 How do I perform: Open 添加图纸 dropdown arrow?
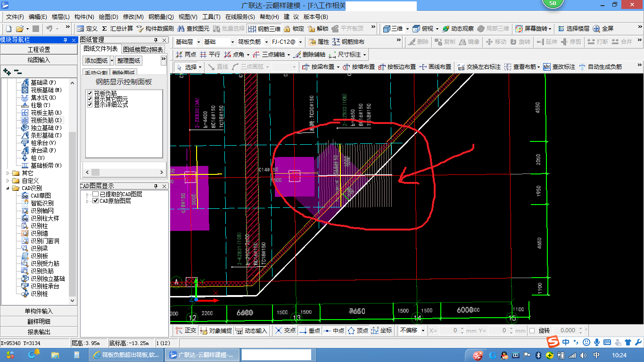click(112, 61)
